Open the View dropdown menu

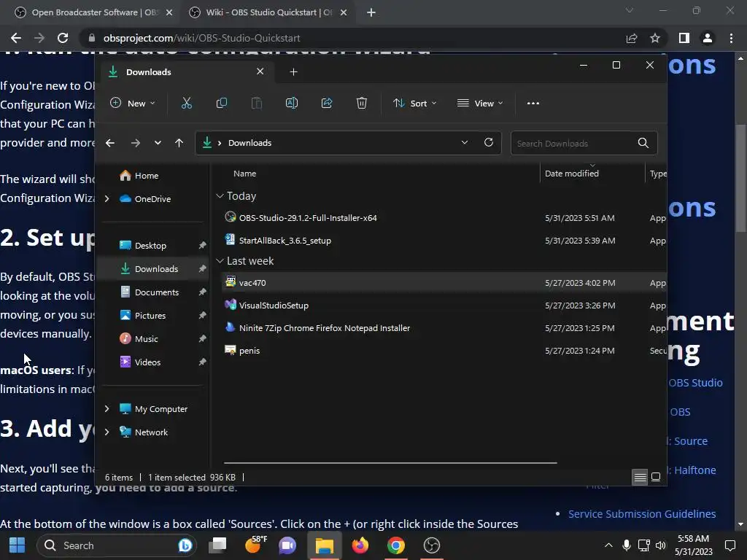tap(480, 104)
